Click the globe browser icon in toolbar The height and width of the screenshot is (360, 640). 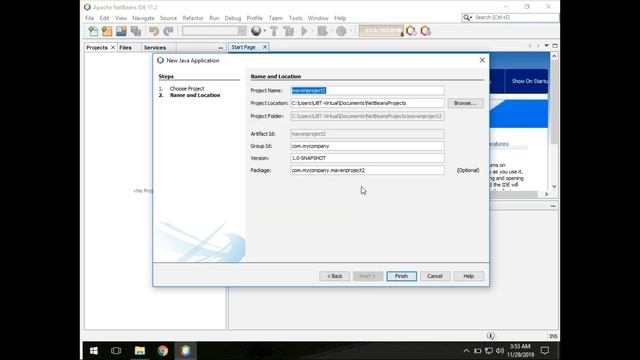tap(256, 31)
